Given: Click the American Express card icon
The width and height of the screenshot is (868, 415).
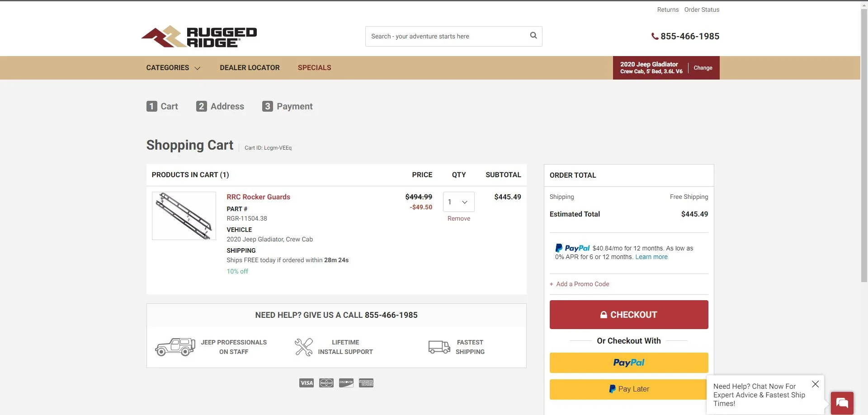Looking at the screenshot, I should coord(366,383).
